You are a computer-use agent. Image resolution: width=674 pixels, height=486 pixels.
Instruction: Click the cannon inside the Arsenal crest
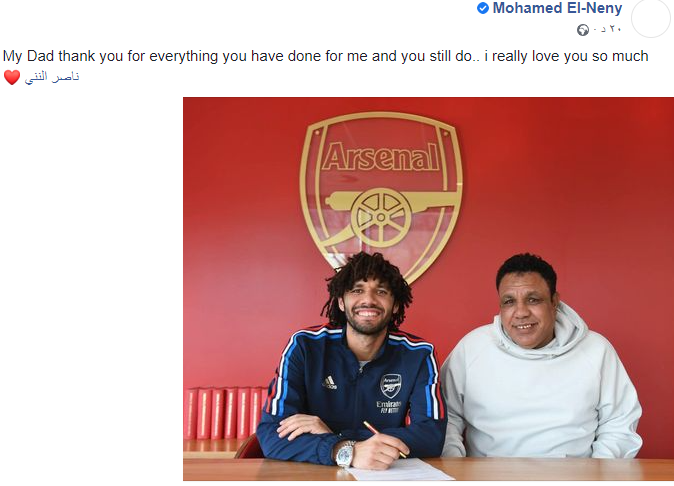click(380, 209)
